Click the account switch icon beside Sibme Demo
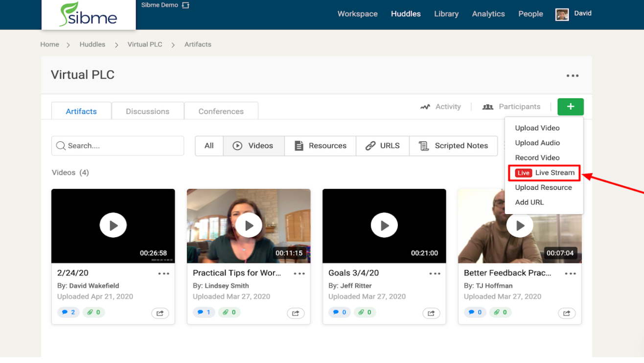This screenshot has height=363, width=644. [185, 5]
